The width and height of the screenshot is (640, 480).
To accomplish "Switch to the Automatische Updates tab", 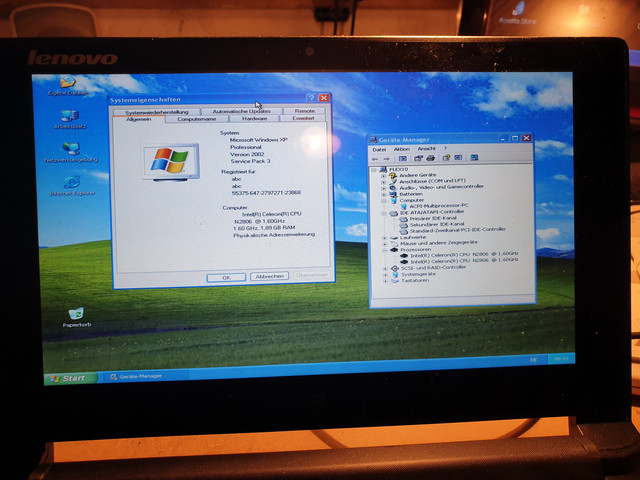I will tap(241, 111).
